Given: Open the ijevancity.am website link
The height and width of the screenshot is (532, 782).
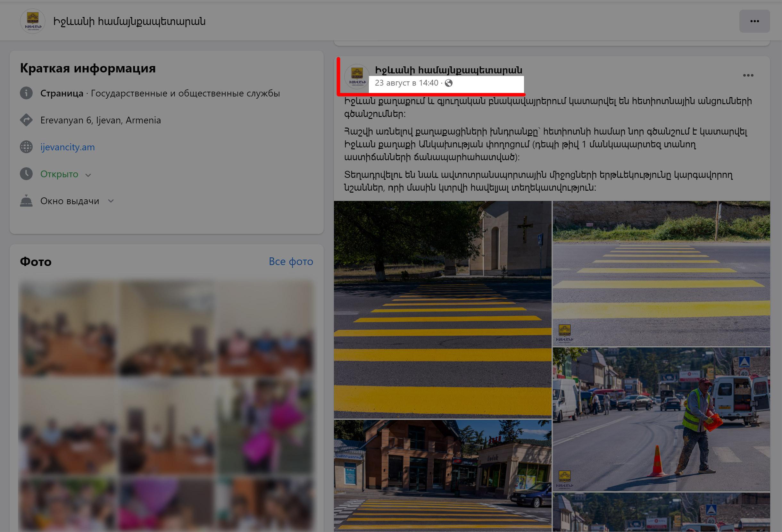Looking at the screenshot, I should (x=68, y=147).
